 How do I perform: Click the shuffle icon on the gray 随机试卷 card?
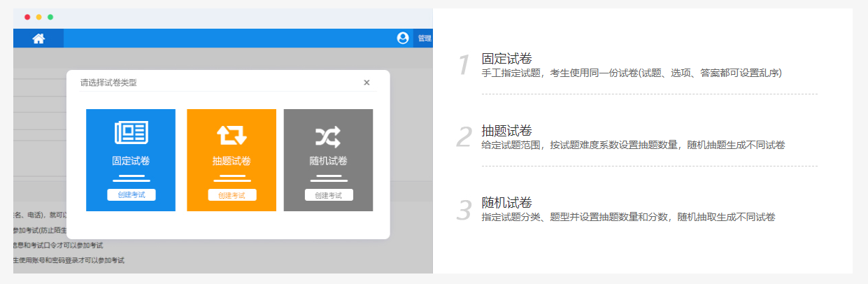click(328, 134)
